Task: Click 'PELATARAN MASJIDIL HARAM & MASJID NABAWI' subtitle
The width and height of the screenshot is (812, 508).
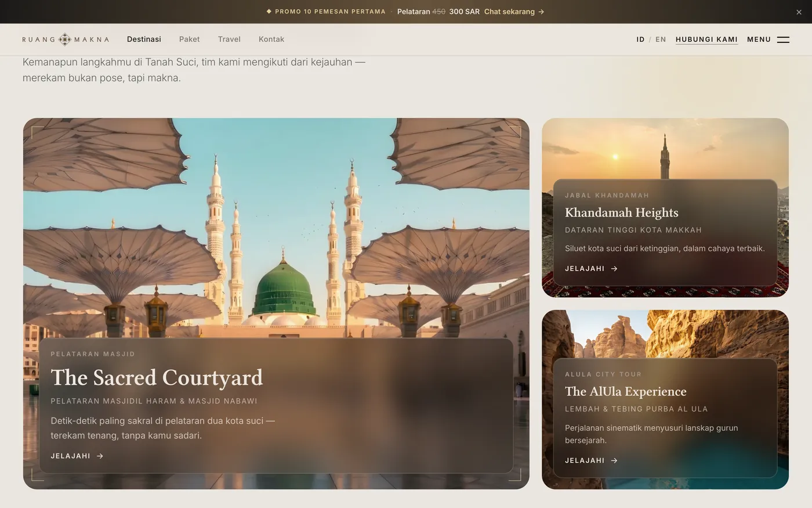Action: (x=154, y=401)
